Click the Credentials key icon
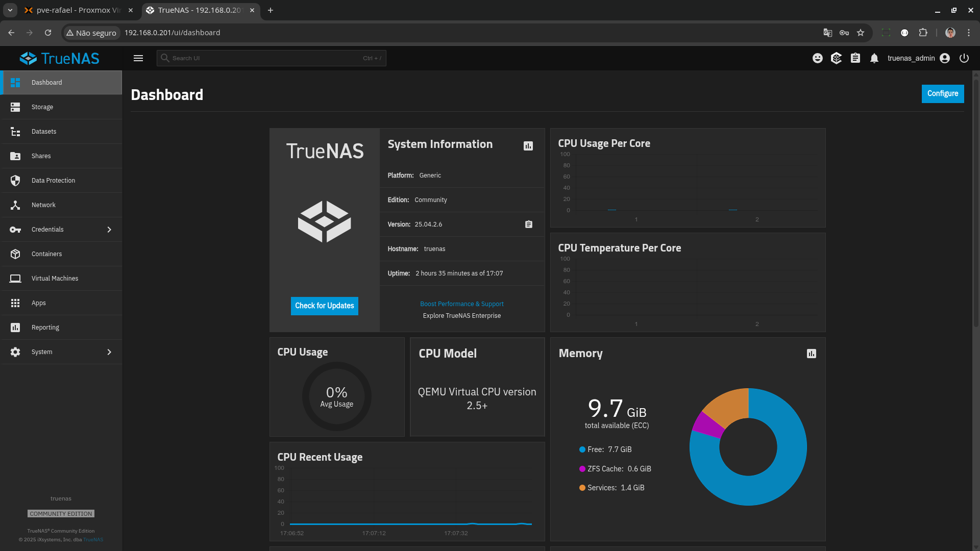 pyautogui.click(x=15, y=230)
